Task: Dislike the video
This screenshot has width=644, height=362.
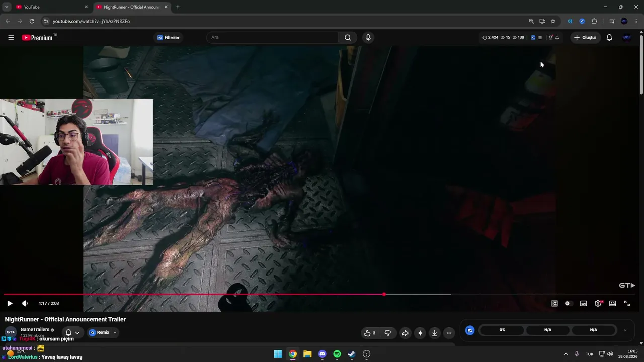Action: (388, 333)
